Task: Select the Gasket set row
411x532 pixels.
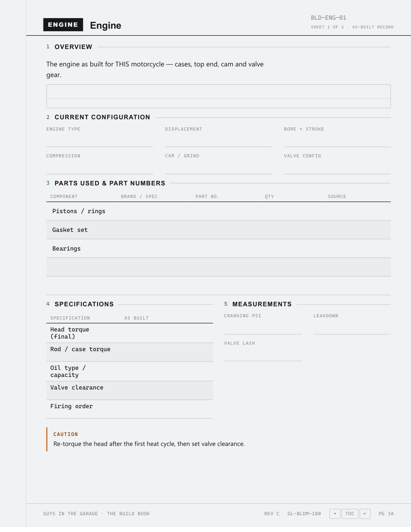Action: tap(219, 230)
